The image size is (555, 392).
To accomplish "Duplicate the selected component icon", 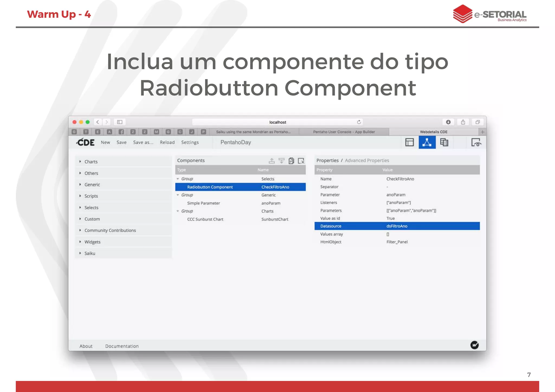I will click(x=291, y=161).
